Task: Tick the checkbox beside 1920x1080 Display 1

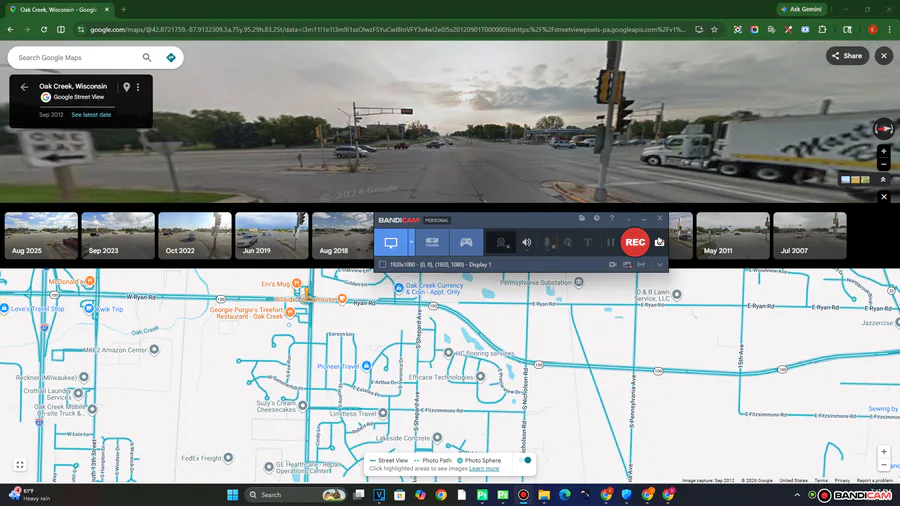Action: (x=382, y=264)
